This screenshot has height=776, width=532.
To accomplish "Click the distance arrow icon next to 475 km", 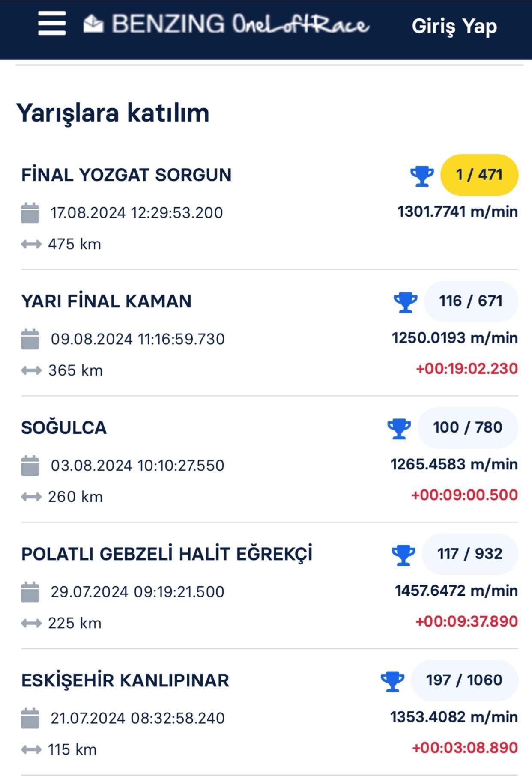I will pyautogui.click(x=31, y=244).
